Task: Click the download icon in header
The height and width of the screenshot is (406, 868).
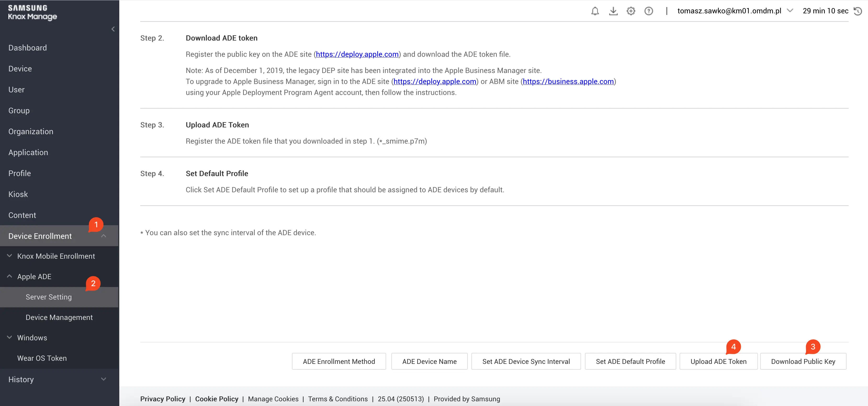Action: 613,11
